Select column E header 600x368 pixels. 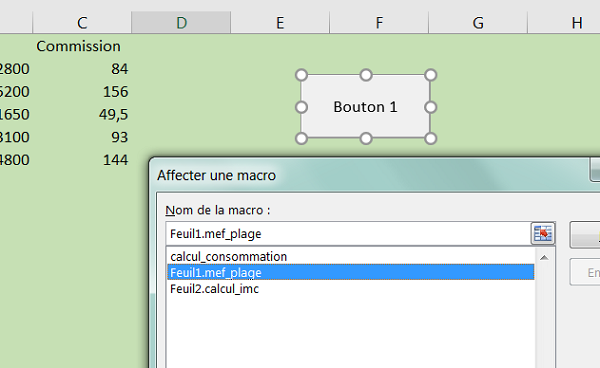(x=280, y=23)
